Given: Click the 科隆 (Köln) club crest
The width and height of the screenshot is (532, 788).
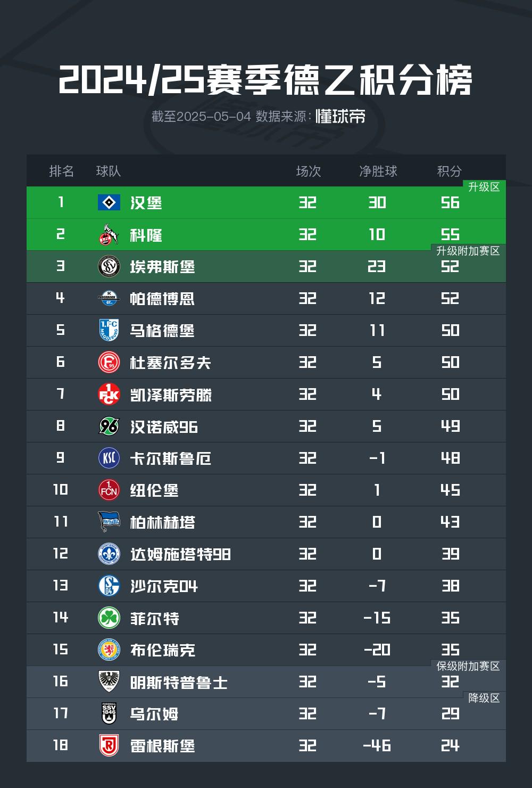Looking at the screenshot, I should coord(109,234).
